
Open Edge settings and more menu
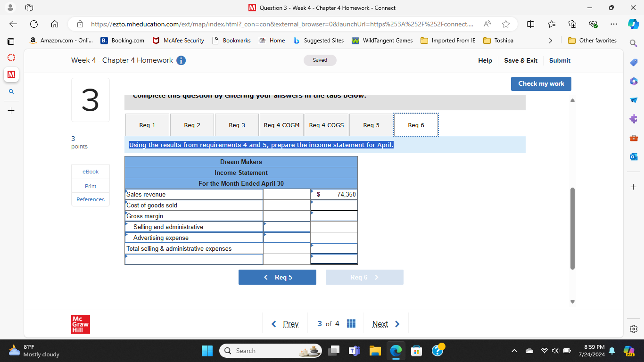(613, 24)
